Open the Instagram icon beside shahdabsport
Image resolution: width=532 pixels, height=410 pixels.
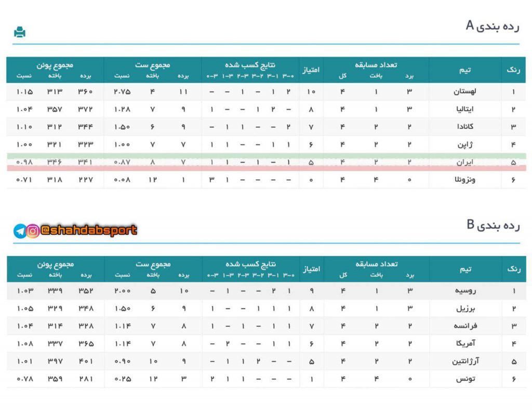(33, 231)
